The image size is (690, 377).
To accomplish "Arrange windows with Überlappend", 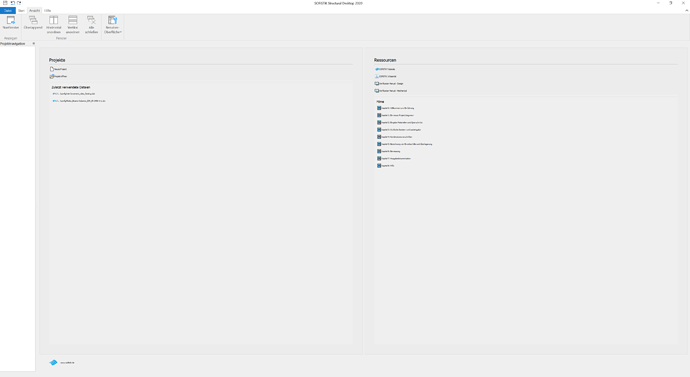I will [x=33, y=23].
